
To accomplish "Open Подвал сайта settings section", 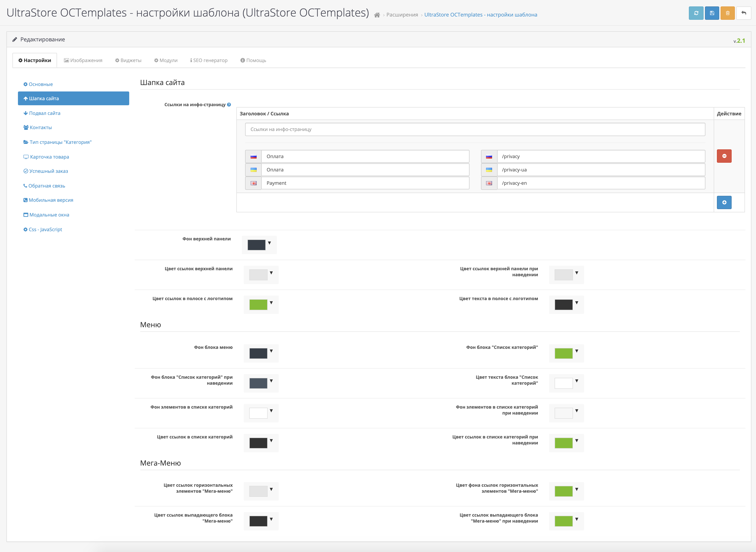I will coord(44,113).
